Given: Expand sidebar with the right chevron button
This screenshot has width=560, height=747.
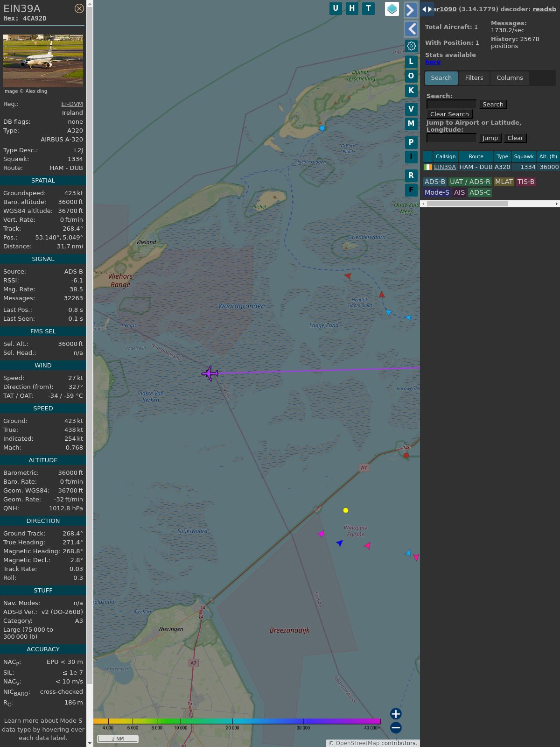Looking at the screenshot, I should (411, 10).
